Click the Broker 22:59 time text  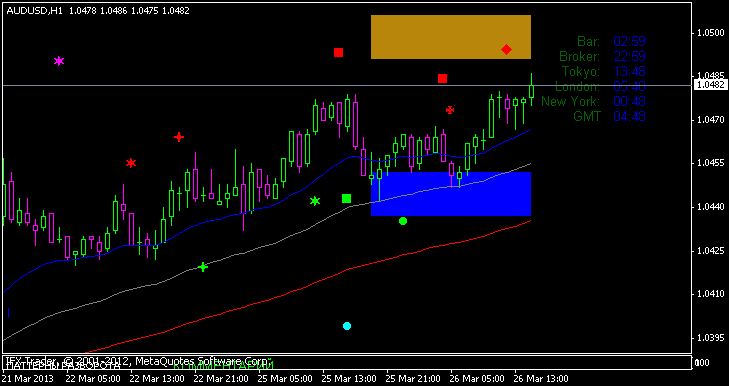[602, 57]
